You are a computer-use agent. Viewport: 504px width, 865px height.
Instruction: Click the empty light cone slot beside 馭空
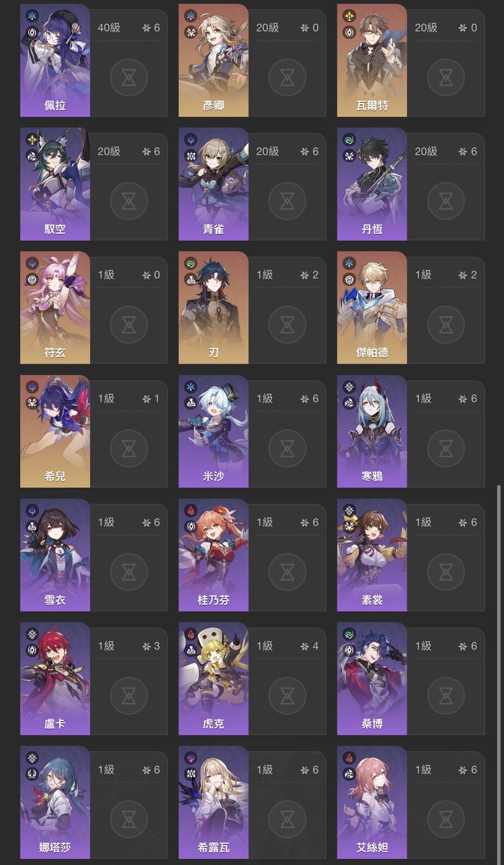128,201
